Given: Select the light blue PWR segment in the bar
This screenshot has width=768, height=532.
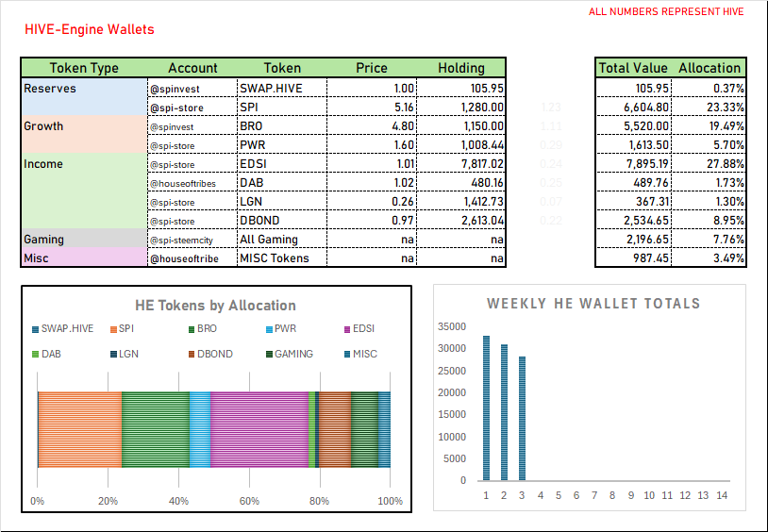Looking at the screenshot, I should 200,429.
